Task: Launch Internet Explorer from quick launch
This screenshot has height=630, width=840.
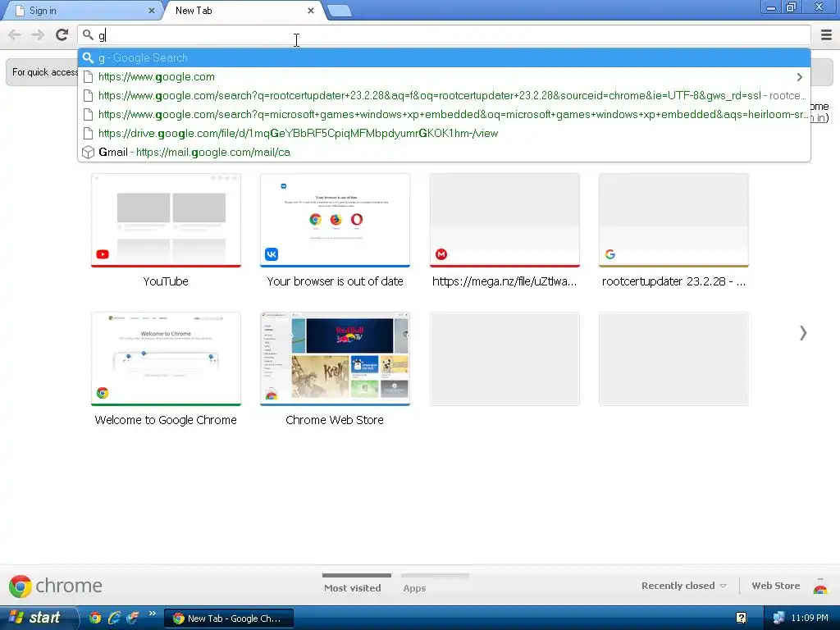Action: tap(113, 618)
